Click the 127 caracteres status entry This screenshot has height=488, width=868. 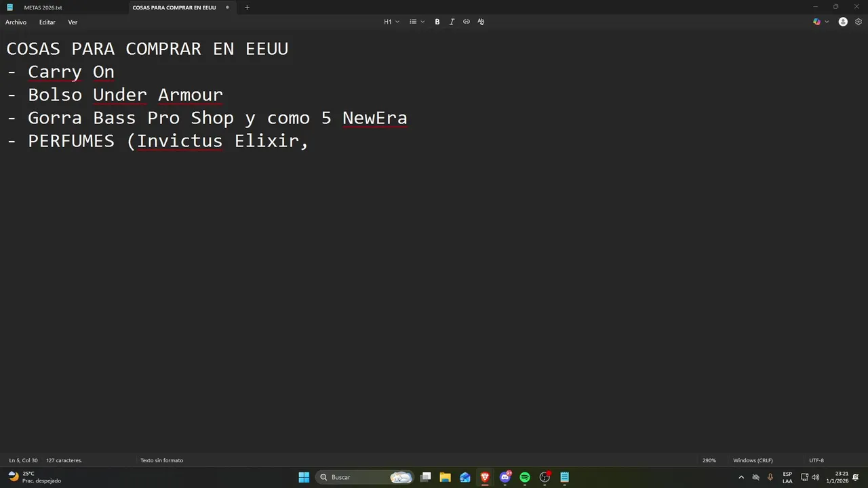[x=64, y=460]
